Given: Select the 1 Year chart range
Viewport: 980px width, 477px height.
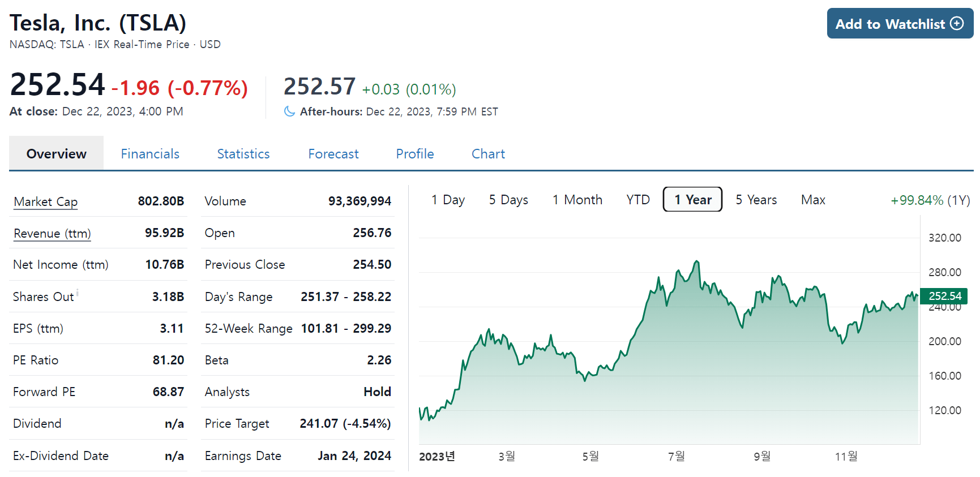Looking at the screenshot, I should (692, 199).
